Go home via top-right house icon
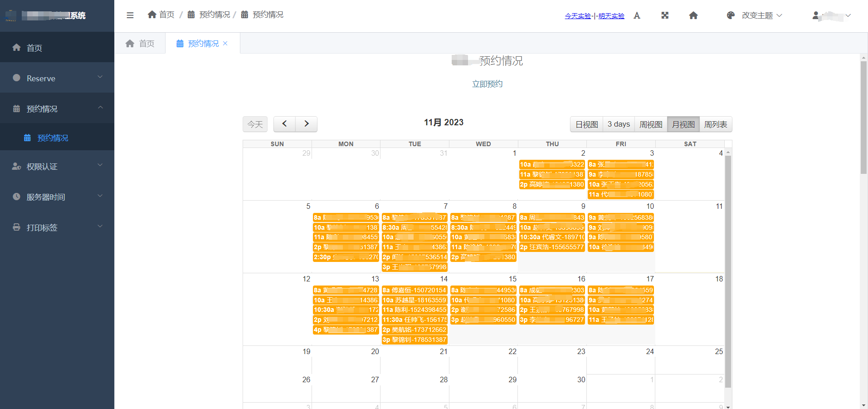Viewport: 868px width, 409px height. 693,15
